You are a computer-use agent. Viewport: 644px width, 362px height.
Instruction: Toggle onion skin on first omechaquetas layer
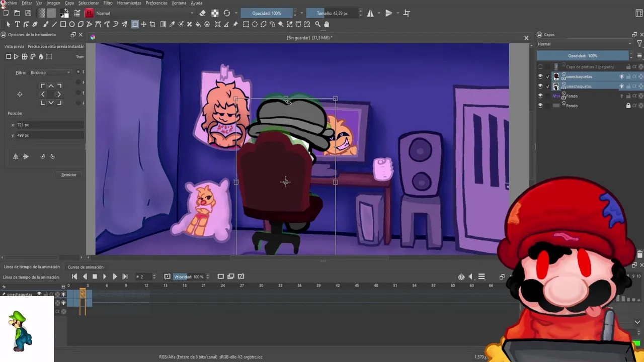click(x=621, y=76)
